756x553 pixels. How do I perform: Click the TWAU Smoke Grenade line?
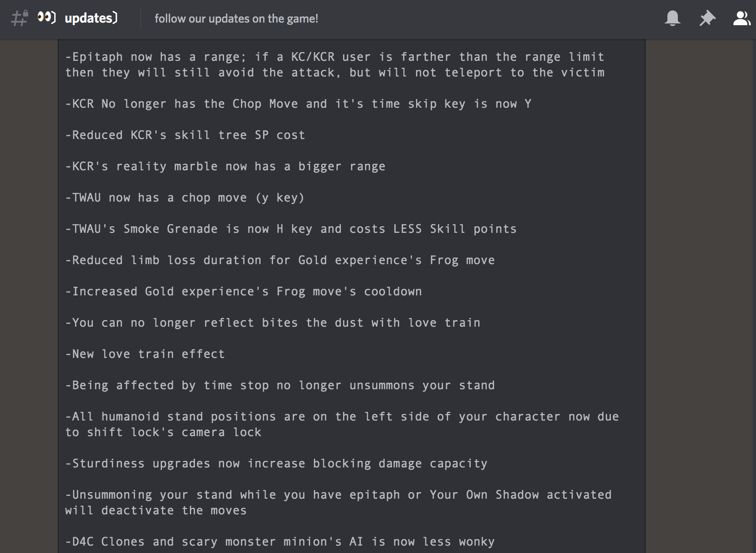pyautogui.click(x=291, y=229)
